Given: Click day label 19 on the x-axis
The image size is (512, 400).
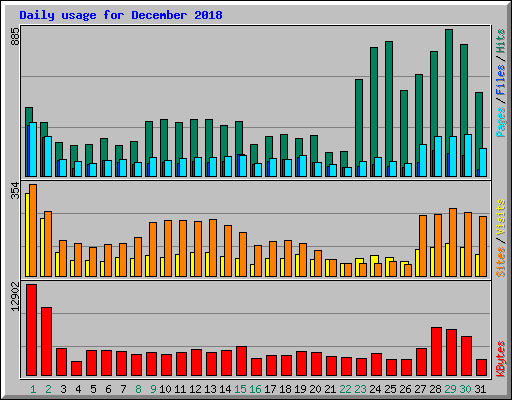Looking at the screenshot, I should (300, 389).
